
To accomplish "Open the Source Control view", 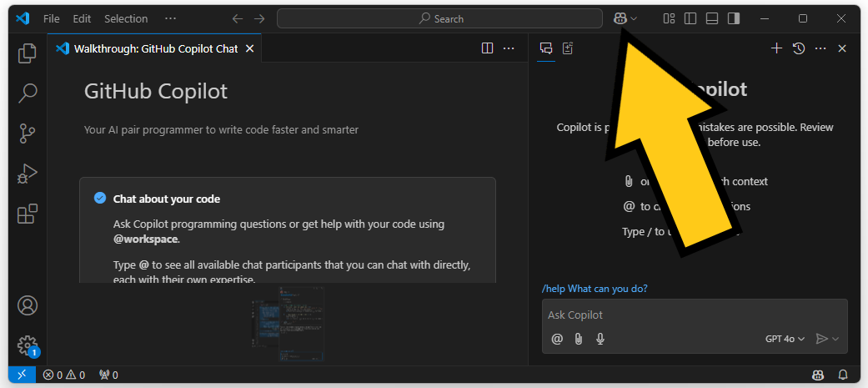I will click(x=28, y=133).
